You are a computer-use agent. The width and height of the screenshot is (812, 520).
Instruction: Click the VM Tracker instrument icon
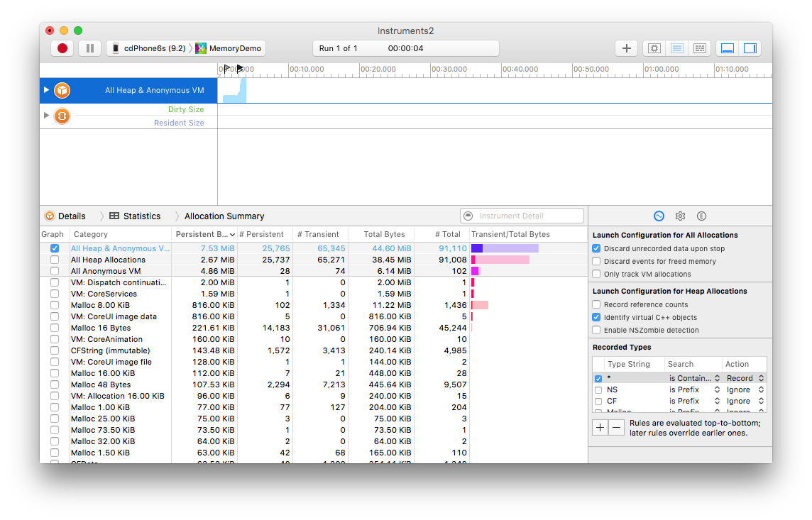(62, 115)
